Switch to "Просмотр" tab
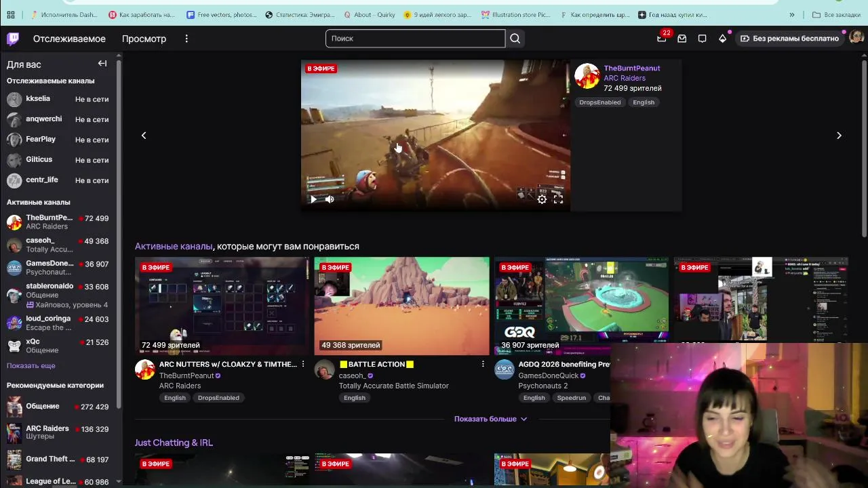The width and height of the screenshot is (868, 488). 144,39
